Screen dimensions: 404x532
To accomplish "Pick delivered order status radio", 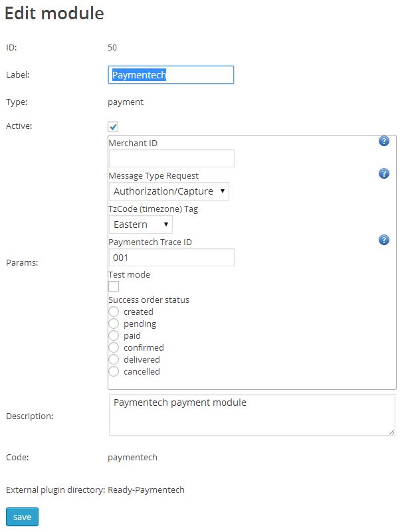I will click(x=114, y=359).
